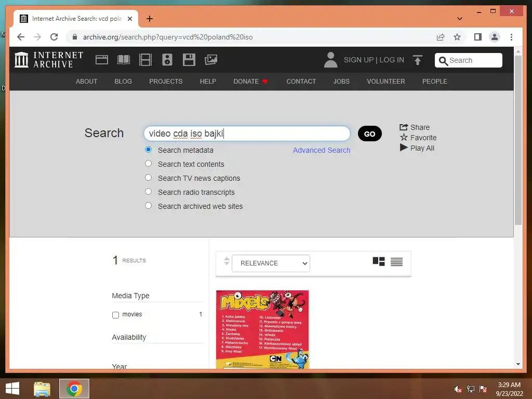Open DONATE menu item
Screen dimensions: 532x399
coord(251,82)
